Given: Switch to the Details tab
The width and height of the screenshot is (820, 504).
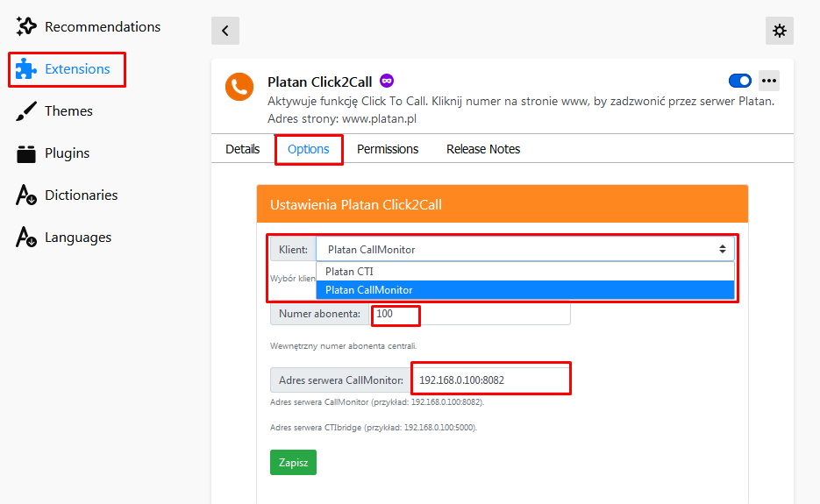Looking at the screenshot, I should (x=243, y=150).
